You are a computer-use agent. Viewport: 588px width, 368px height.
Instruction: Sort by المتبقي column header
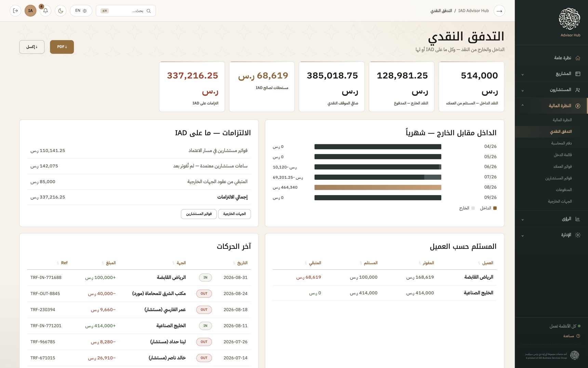click(313, 263)
